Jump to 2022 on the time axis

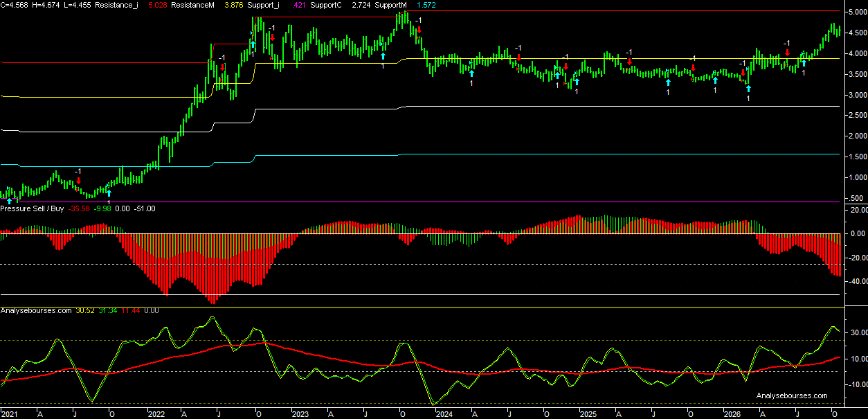[156, 414]
